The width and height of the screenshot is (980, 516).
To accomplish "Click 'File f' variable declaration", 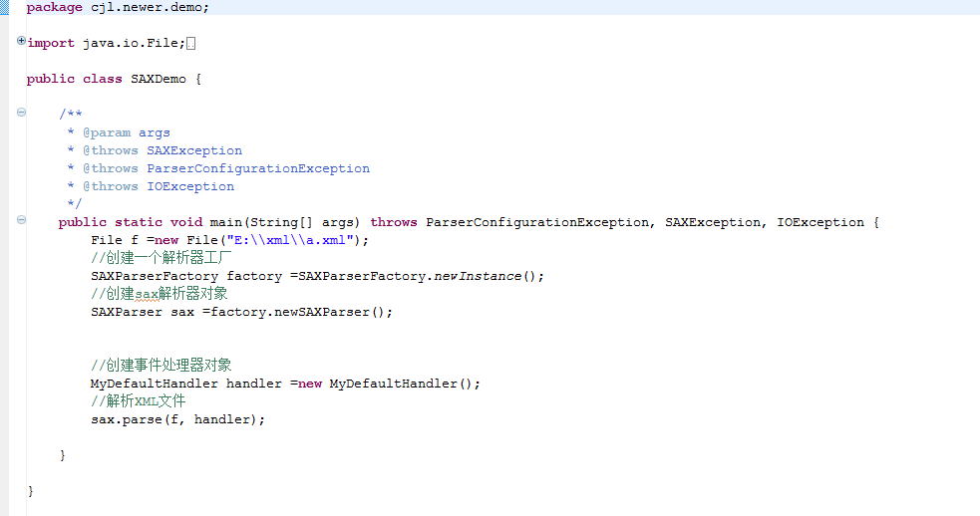I will coord(115,240).
